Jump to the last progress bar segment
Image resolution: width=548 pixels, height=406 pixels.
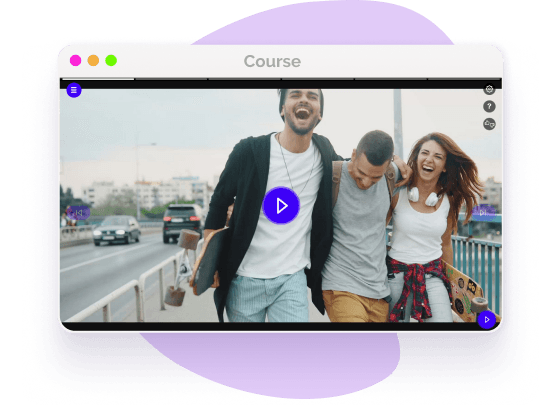coord(465,79)
